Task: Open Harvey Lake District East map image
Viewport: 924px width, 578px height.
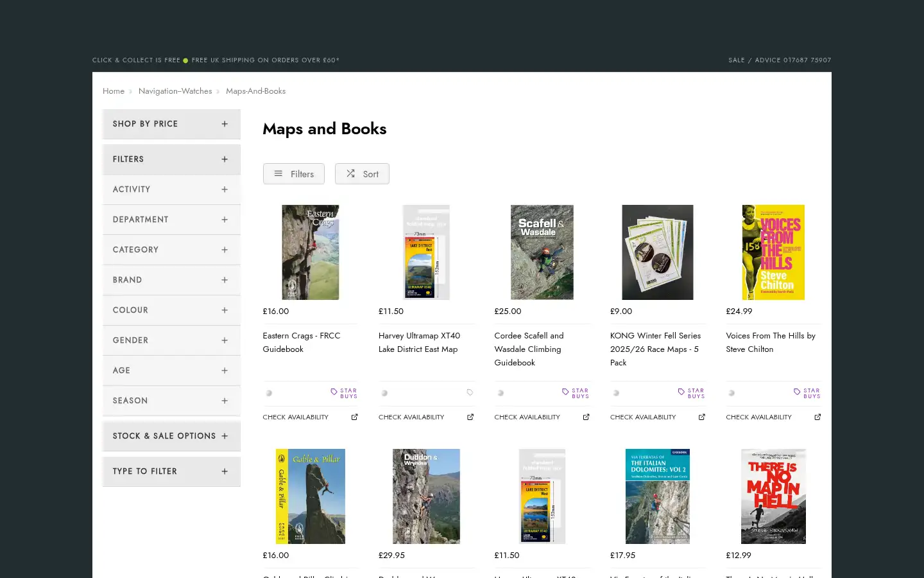Action: click(x=426, y=252)
